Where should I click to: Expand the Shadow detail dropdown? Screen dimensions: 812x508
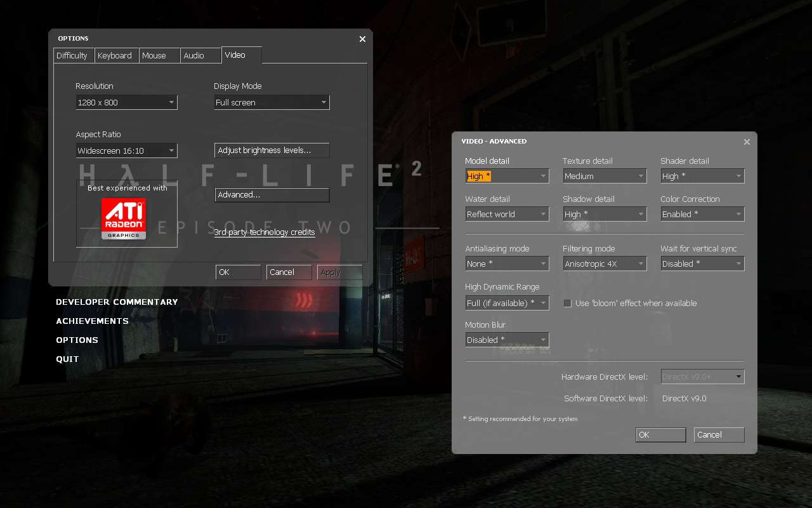(605, 214)
